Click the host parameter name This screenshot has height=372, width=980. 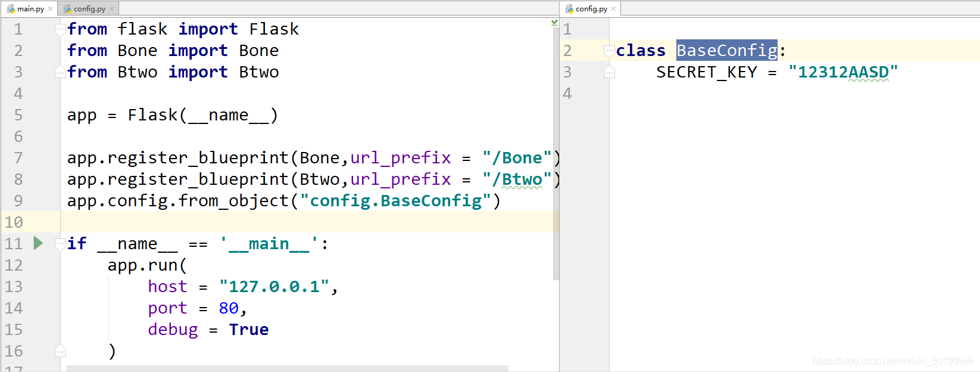point(167,287)
